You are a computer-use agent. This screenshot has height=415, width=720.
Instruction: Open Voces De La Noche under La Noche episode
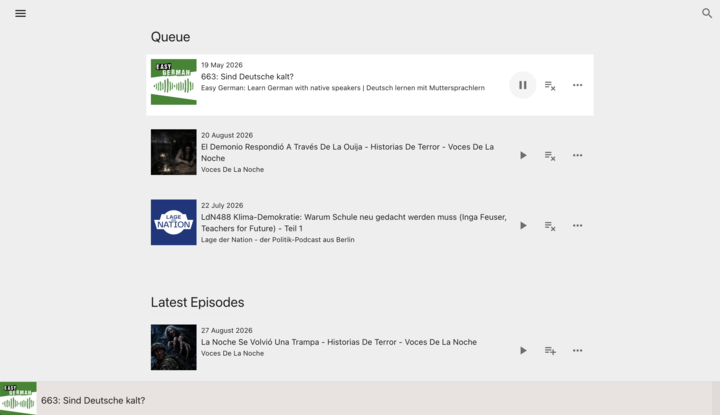coord(232,353)
